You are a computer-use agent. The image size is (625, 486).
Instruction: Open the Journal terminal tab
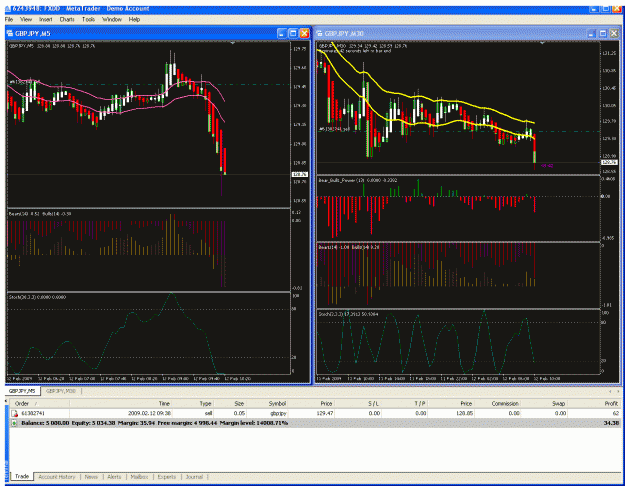[194, 477]
